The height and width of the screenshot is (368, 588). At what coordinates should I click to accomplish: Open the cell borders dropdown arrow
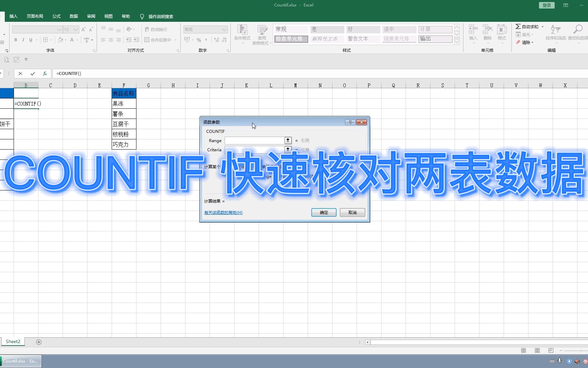click(x=51, y=40)
